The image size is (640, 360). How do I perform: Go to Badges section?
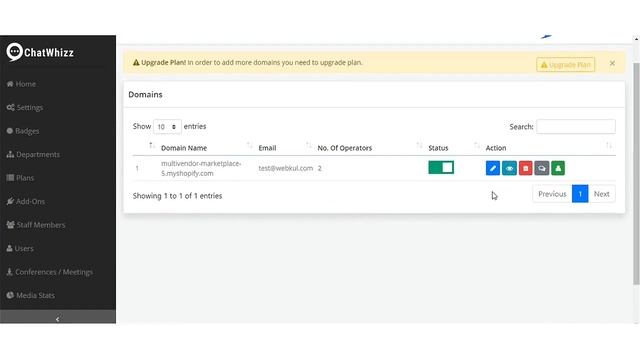pyautogui.click(x=23, y=131)
